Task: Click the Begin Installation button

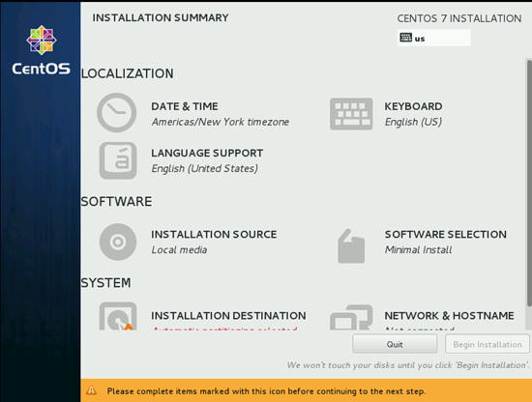Action: pyautogui.click(x=488, y=344)
